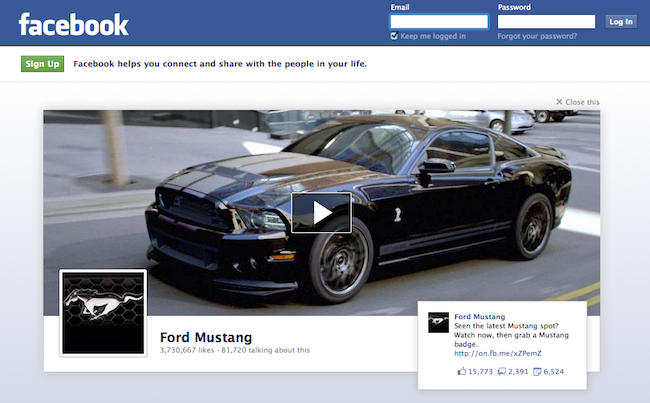Image resolution: width=650 pixels, height=403 pixels.
Task: Play the Mustang video
Action: (321, 212)
